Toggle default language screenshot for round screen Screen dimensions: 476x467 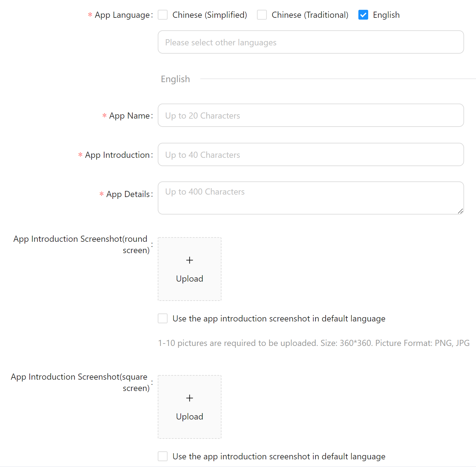pyautogui.click(x=163, y=318)
